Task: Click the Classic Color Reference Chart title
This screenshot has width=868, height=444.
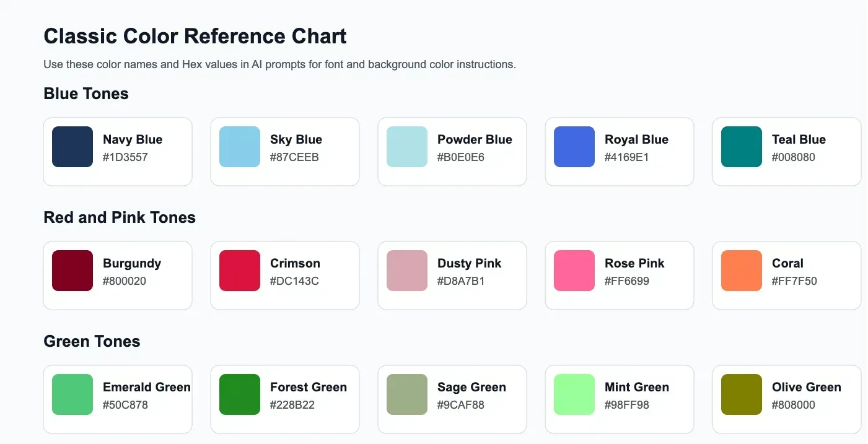Action: [195, 36]
